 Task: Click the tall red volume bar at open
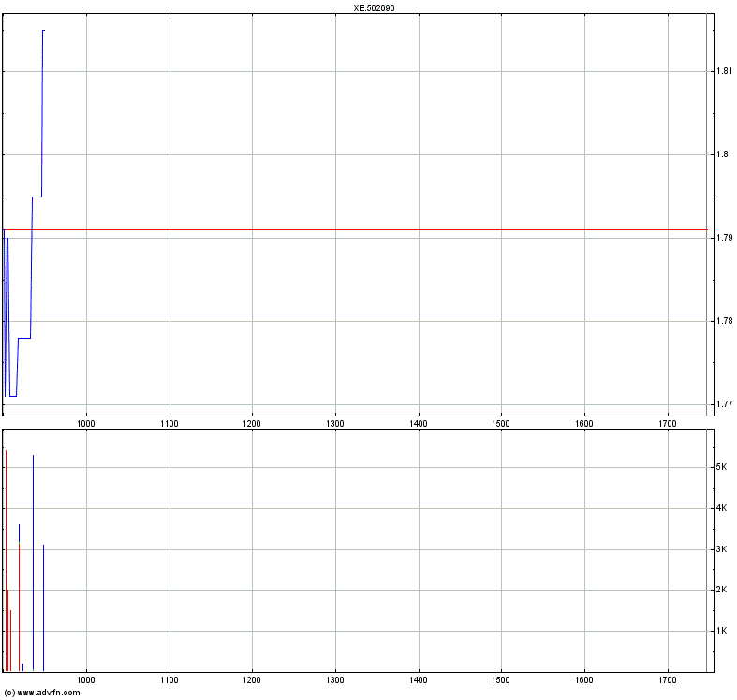(x=6, y=561)
